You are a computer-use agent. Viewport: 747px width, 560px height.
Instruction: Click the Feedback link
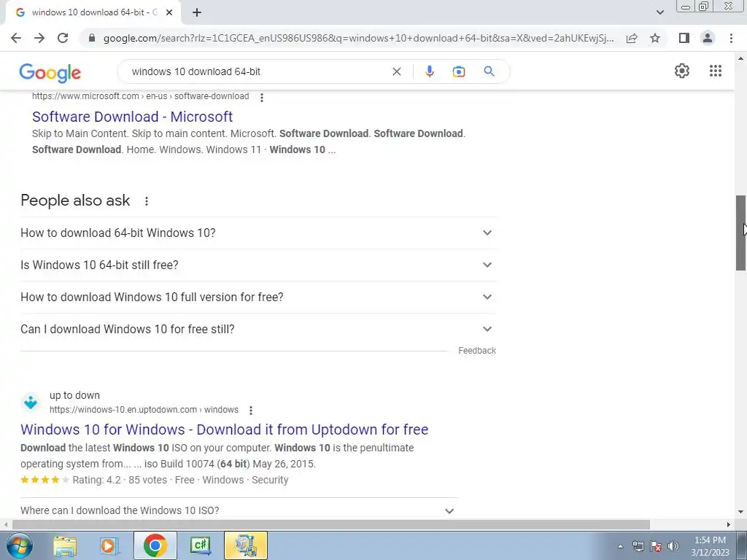click(x=477, y=351)
